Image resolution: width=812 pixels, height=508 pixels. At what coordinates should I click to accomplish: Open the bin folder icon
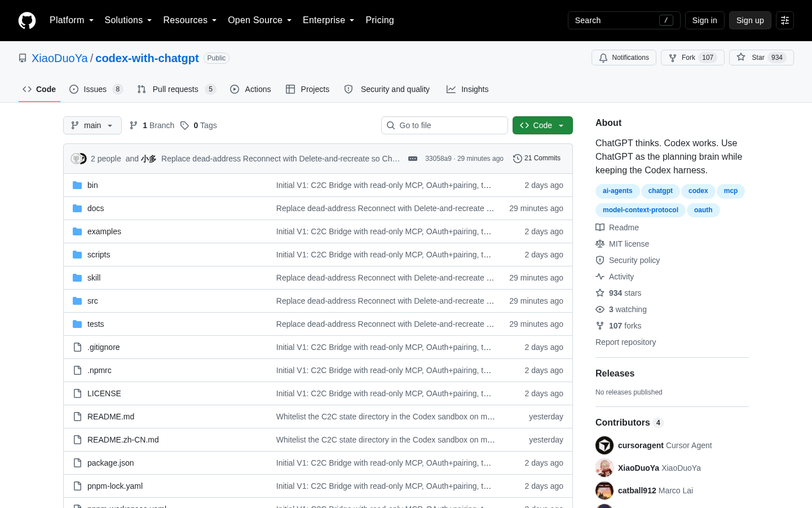coord(77,185)
